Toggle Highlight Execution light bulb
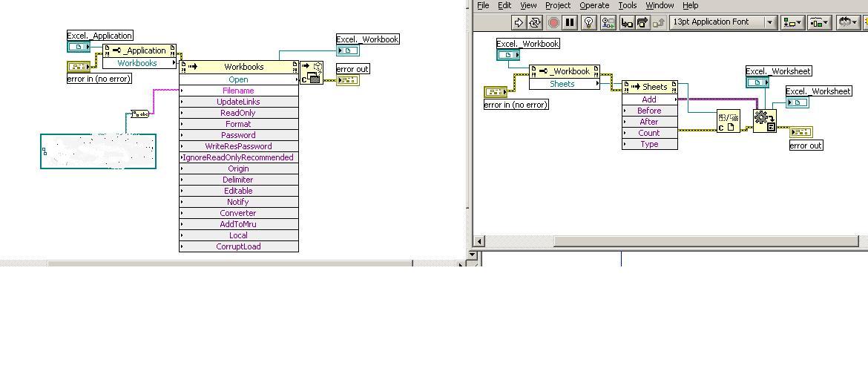 [589, 22]
